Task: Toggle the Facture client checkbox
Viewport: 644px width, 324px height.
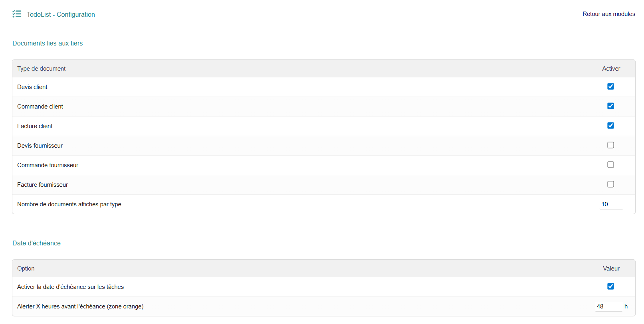Action: [610, 126]
